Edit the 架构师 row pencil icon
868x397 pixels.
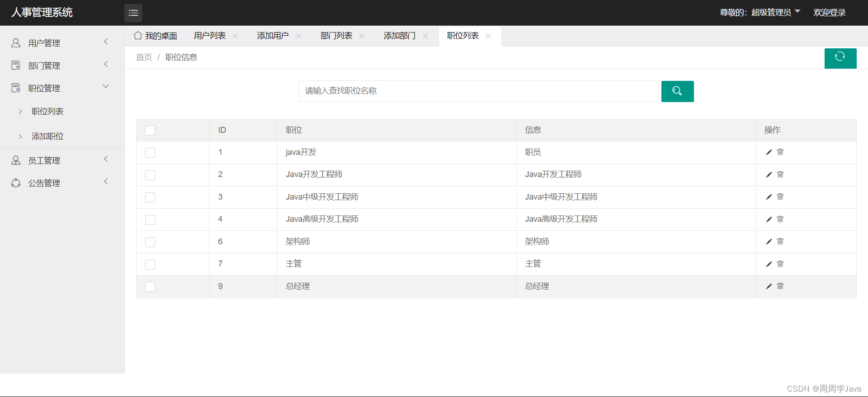click(x=769, y=242)
